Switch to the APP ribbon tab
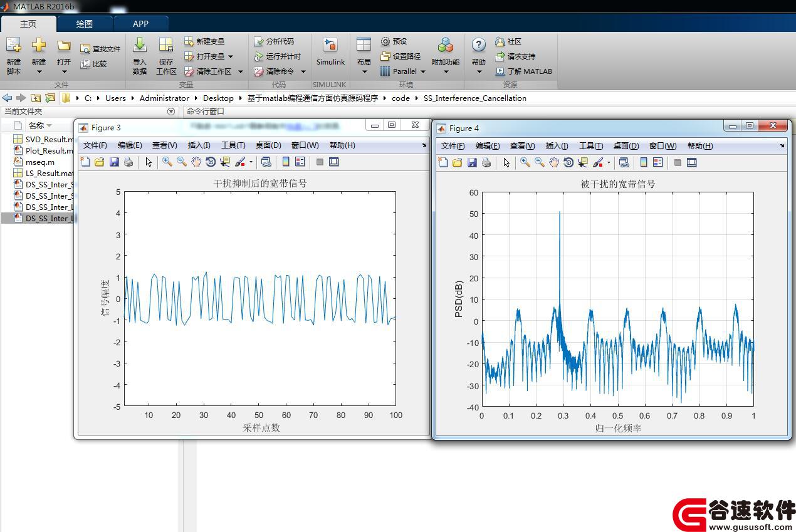The height and width of the screenshot is (532, 796). (x=140, y=24)
